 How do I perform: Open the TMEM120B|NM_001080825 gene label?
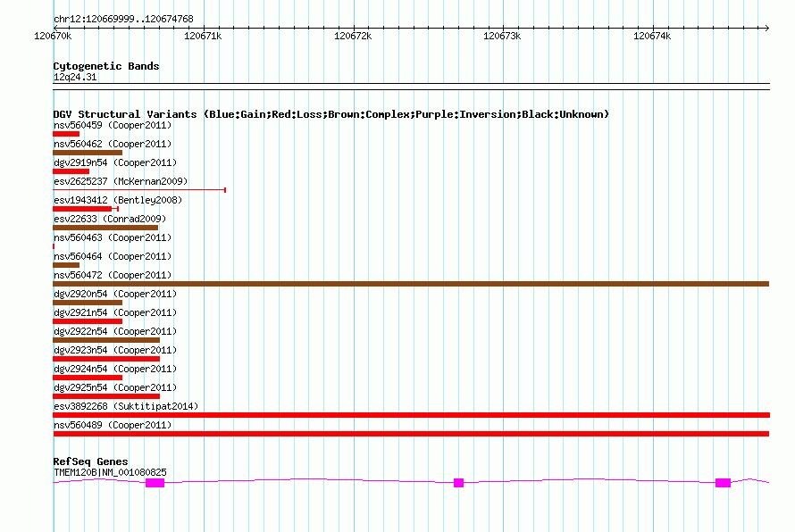[110, 472]
